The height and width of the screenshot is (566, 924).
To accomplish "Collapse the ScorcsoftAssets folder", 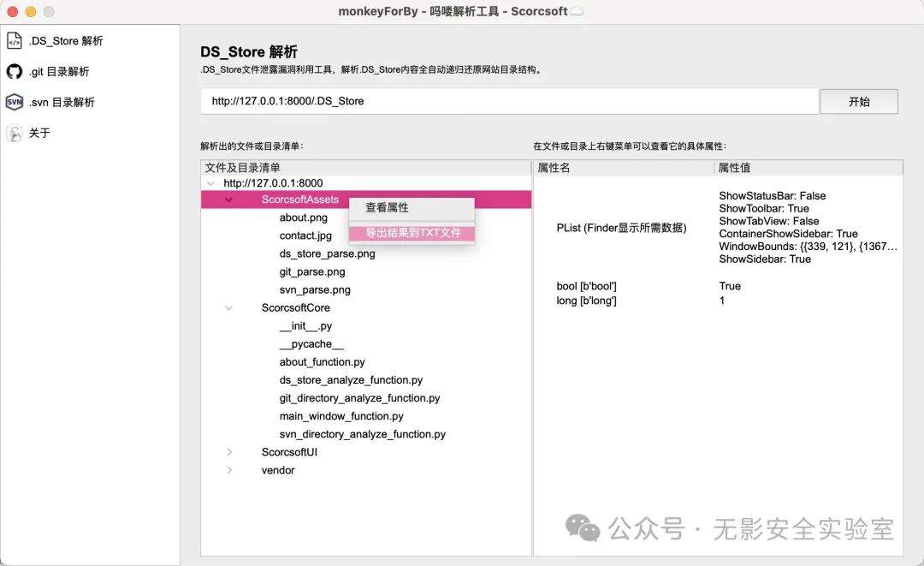I will 228,200.
